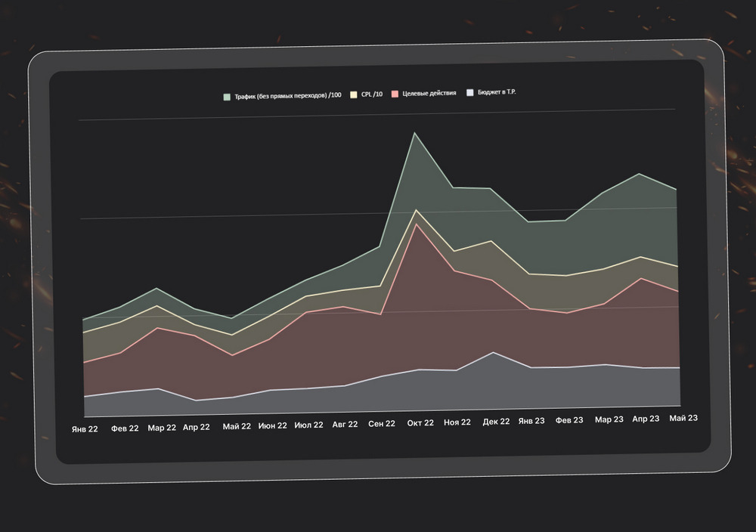Screen dimensions: 756x532
Task: Select the Апр 23 axis label
Action: coord(646,419)
